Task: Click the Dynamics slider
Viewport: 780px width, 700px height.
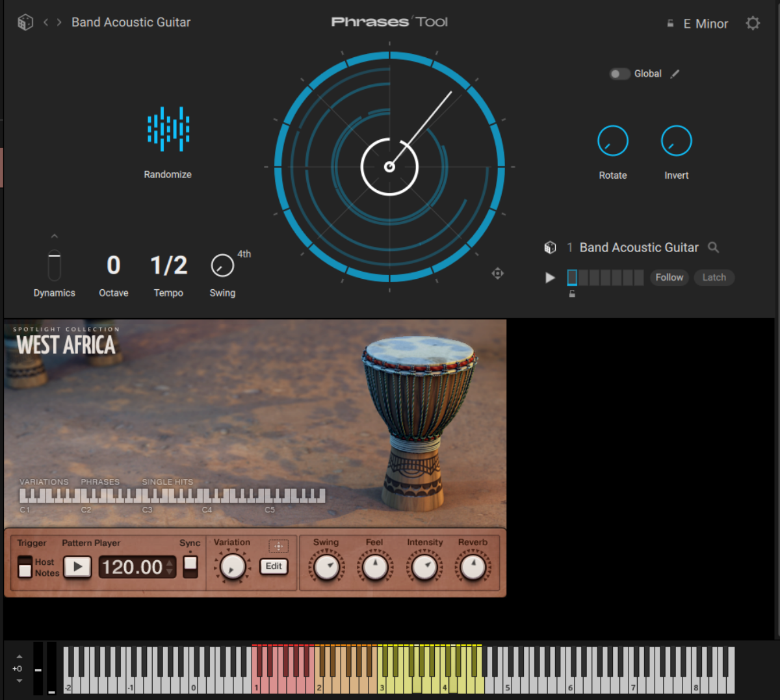Action: click(55, 265)
